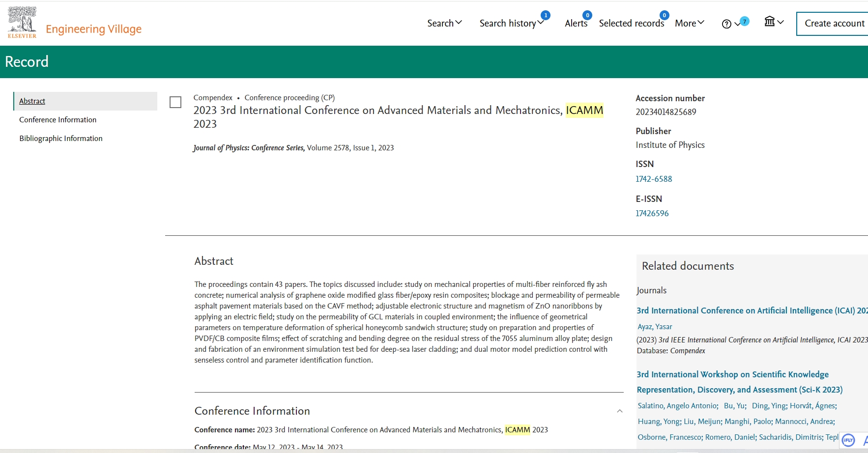Click author link Liu, Meijun

tap(703, 422)
